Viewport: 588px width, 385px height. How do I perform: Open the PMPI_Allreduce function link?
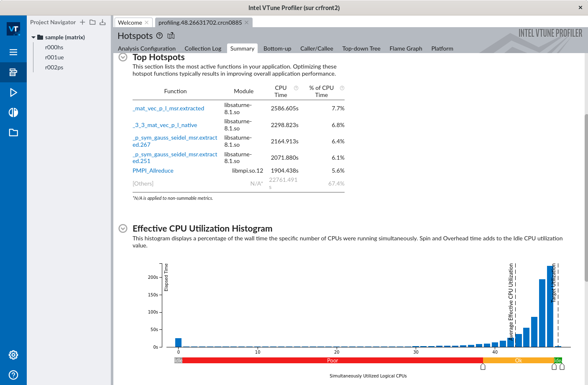pos(153,171)
